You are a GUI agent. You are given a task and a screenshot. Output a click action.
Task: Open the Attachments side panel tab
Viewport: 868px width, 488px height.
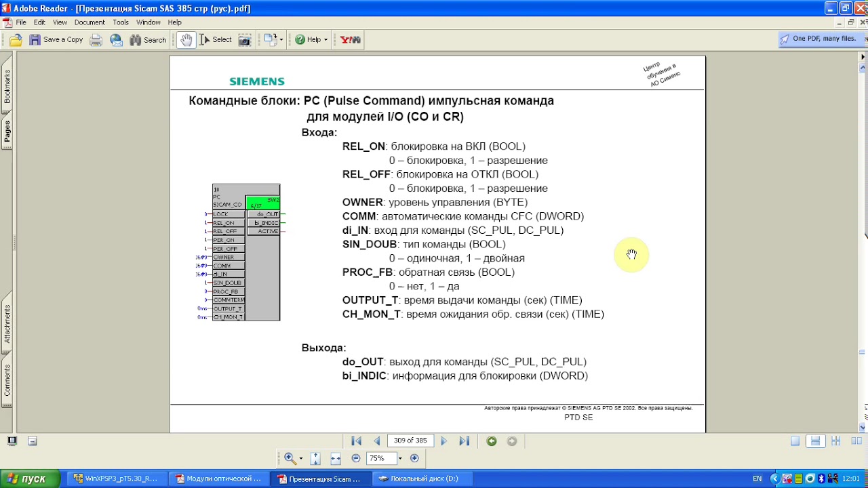(7, 324)
